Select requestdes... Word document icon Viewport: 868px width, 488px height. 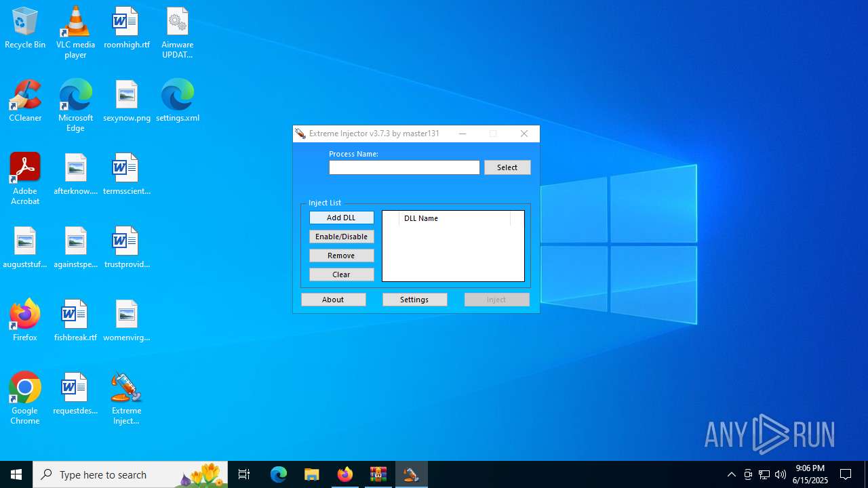tap(75, 394)
